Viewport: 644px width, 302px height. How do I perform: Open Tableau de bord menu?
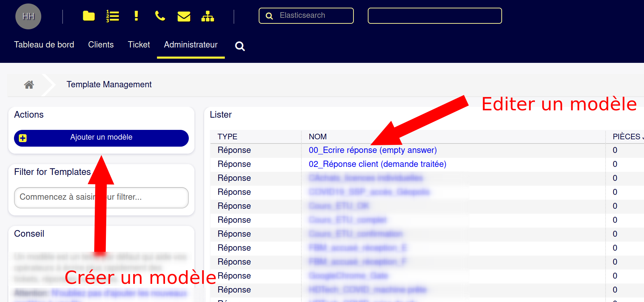tap(44, 45)
